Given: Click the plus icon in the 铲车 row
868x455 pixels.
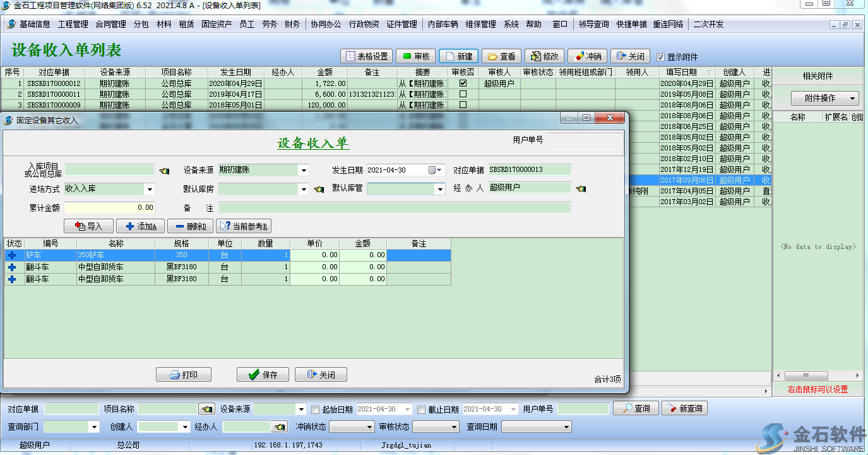Looking at the screenshot, I should [x=11, y=255].
